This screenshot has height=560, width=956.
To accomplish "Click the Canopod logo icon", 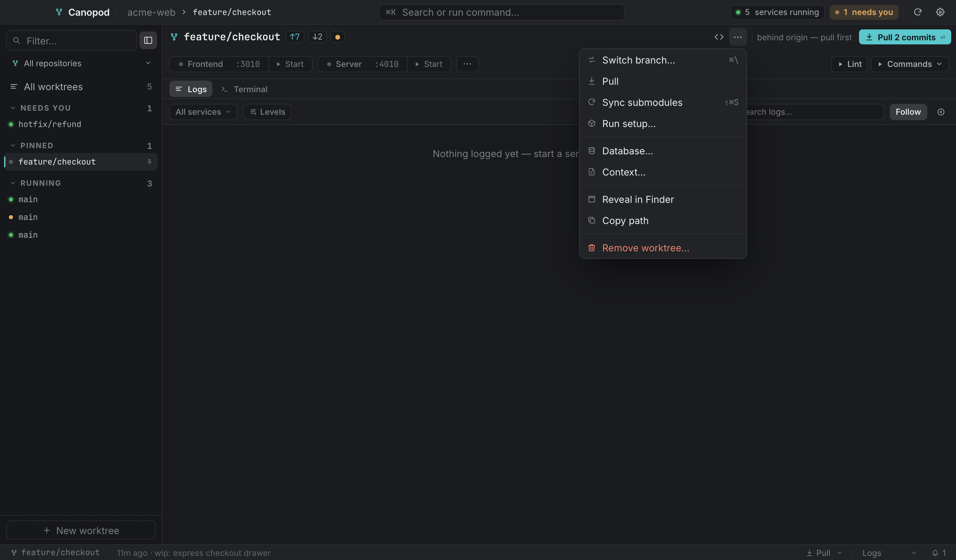I will (x=59, y=12).
